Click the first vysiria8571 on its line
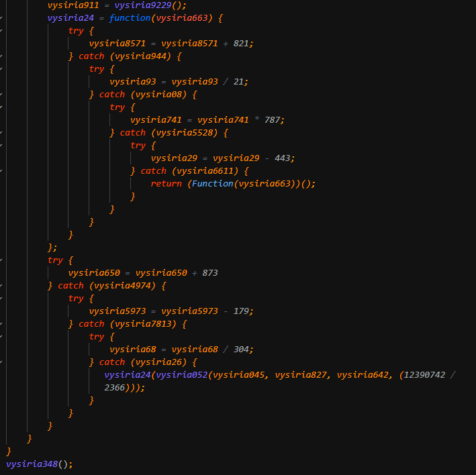476x475 pixels. click(117, 44)
